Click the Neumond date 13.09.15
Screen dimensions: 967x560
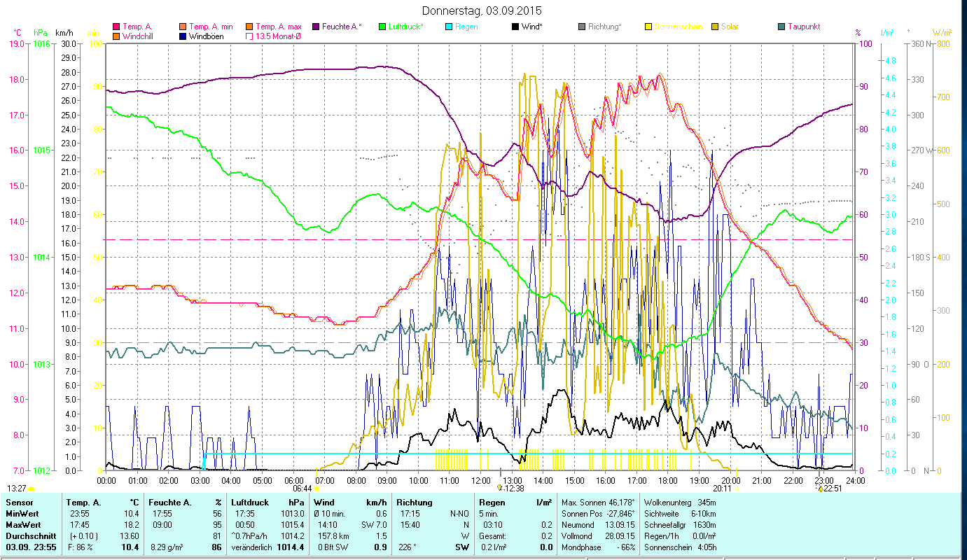coord(618,524)
